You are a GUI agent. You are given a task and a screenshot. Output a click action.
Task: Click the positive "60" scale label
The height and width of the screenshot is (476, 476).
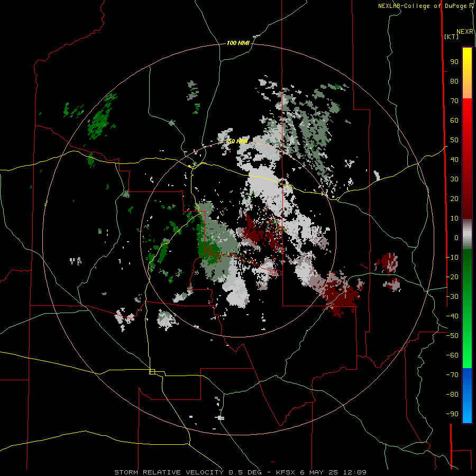coord(454,120)
